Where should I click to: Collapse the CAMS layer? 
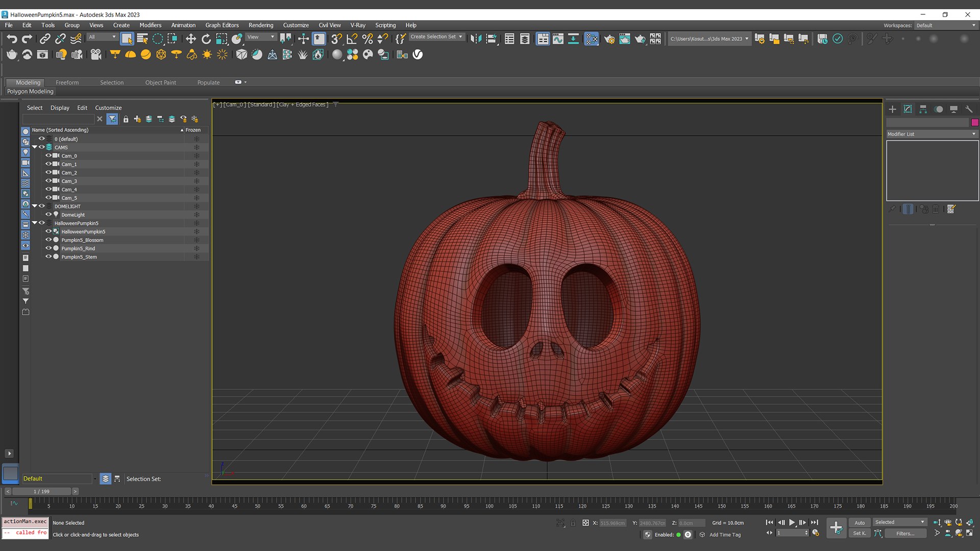click(x=35, y=147)
